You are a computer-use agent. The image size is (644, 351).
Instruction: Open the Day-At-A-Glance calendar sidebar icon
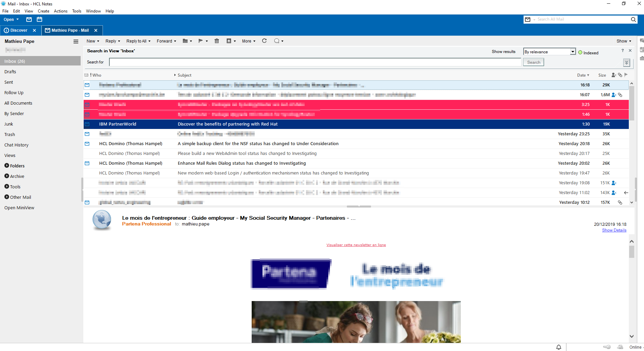[642, 50]
